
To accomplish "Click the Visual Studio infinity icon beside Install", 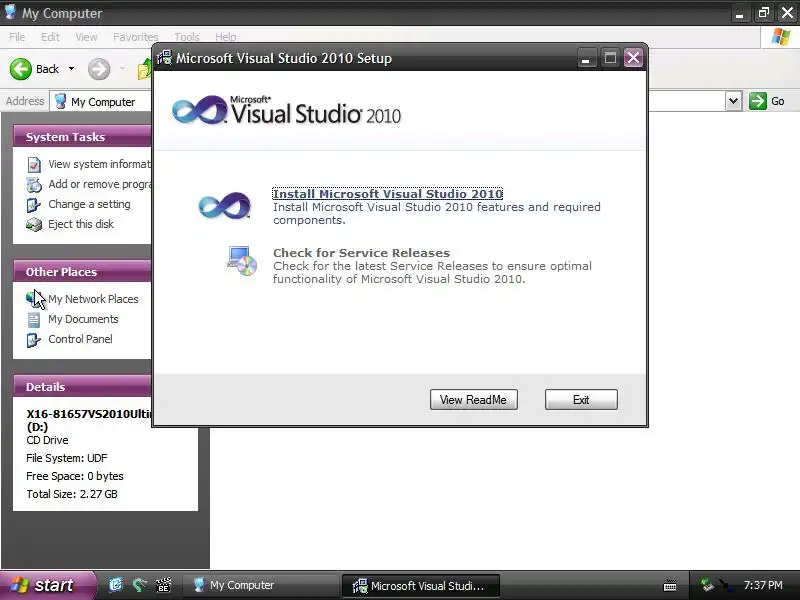I will [x=224, y=205].
